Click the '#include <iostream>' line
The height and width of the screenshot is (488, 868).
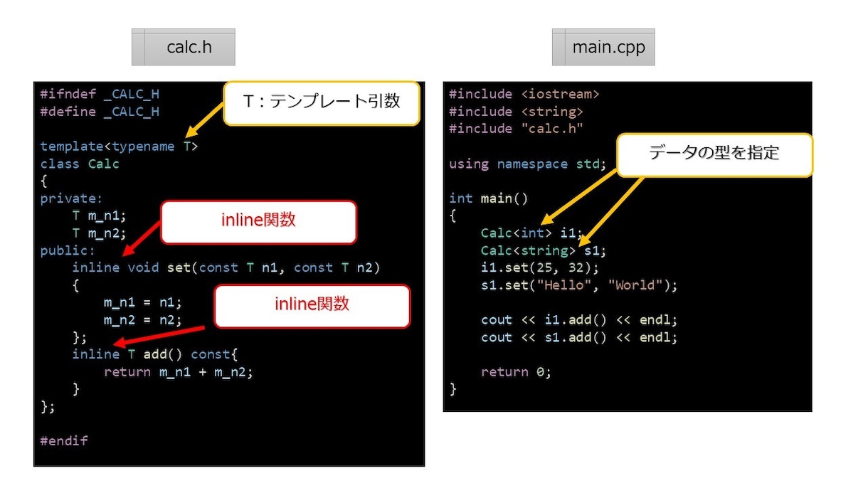tap(524, 94)
